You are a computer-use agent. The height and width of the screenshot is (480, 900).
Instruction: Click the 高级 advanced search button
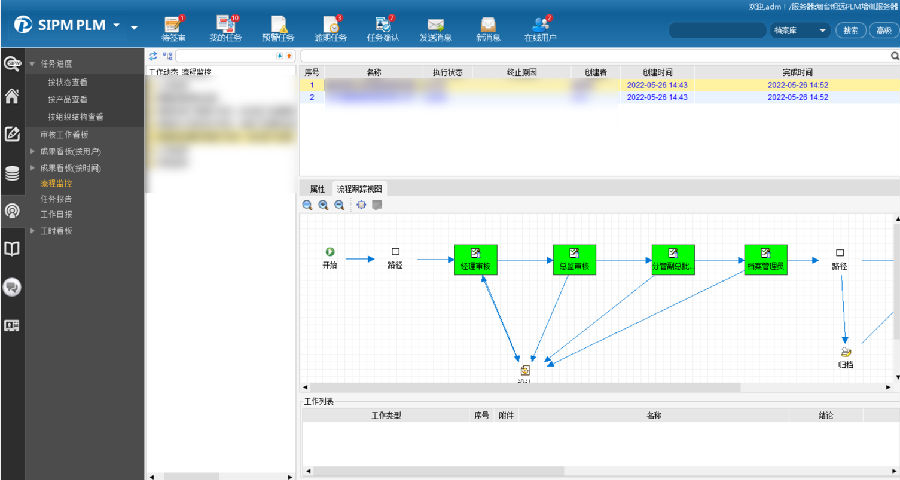pyautogui.click(x=883, y=30)
